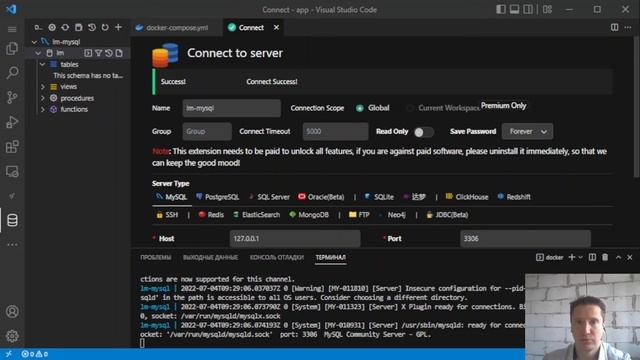Open editor More Actions ellipsis
This screenshot has width=640, height=360.
tap(628, 27)
